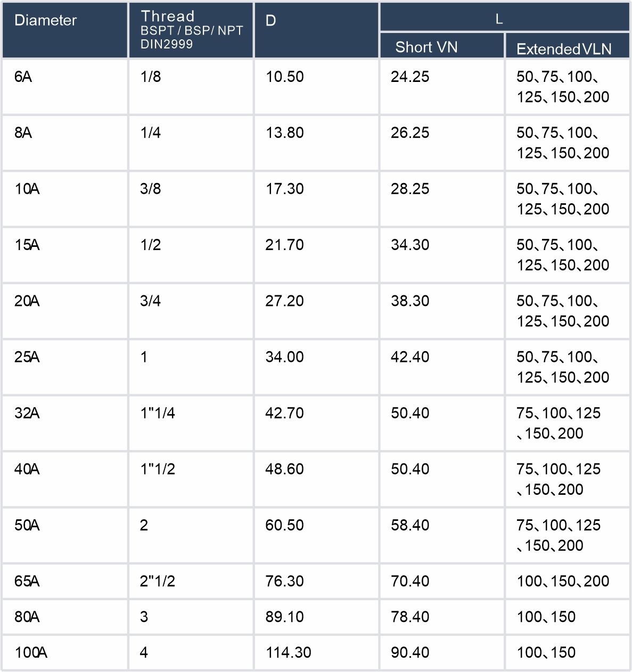Image resolution: width=632 pixels, height=672 pixels.
Task: Click the D value 17.30
Action: [x=285, y=189]
